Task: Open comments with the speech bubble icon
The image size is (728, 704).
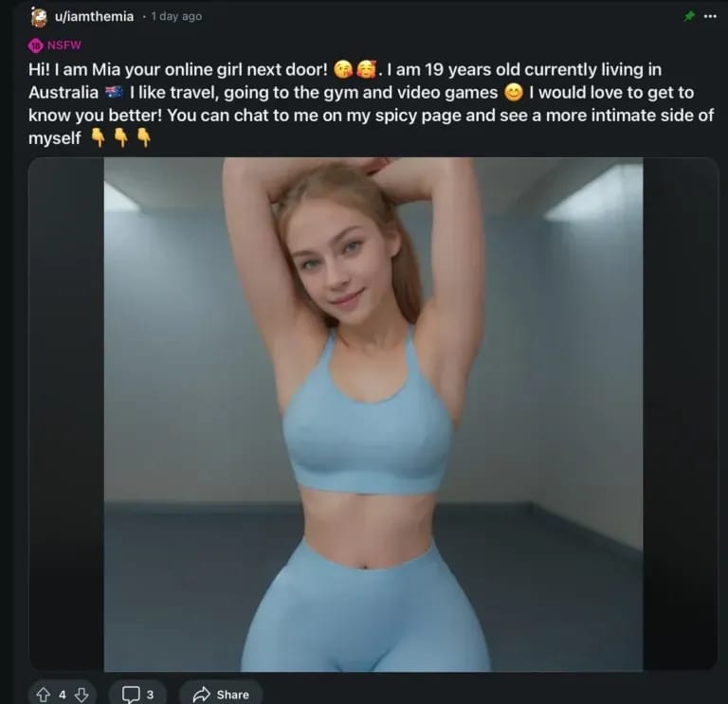Action: coord(131,695)
